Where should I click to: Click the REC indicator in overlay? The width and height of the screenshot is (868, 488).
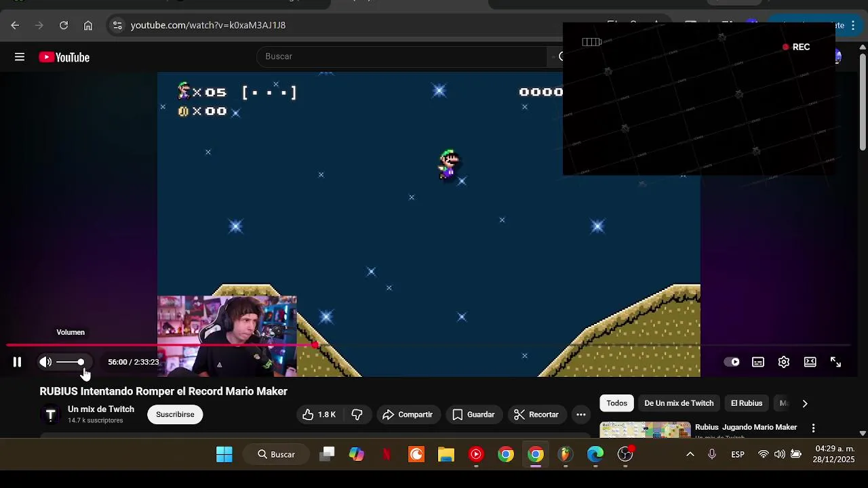coord(796,47)
